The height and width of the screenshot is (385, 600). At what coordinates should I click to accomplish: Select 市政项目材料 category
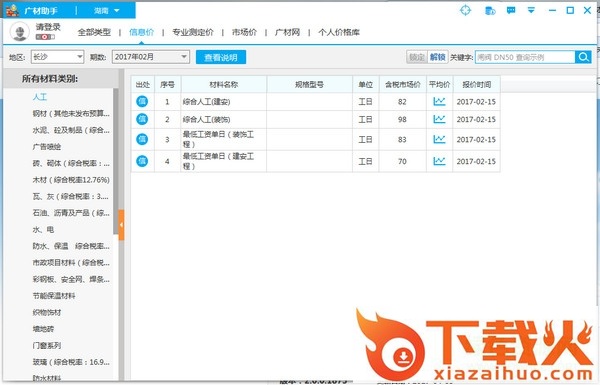coord(71,263)
